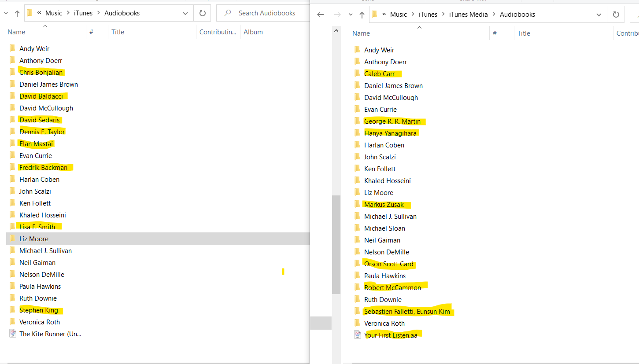Select the Dennis E. Taylor folder icon
Viewport: 639px width, 364px height.
click(12, 132)
